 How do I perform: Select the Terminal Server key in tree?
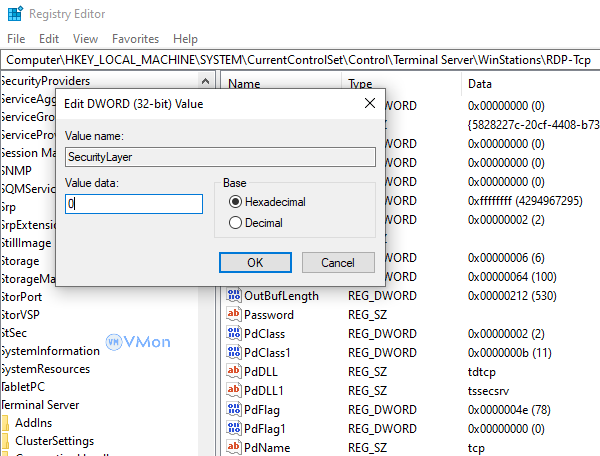point(40,404)
